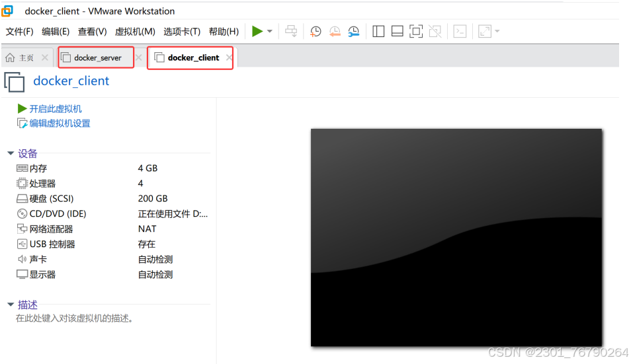Select the 声卡 device row
The height and width of the screenshot is (364, 631).
click(112, 260)
